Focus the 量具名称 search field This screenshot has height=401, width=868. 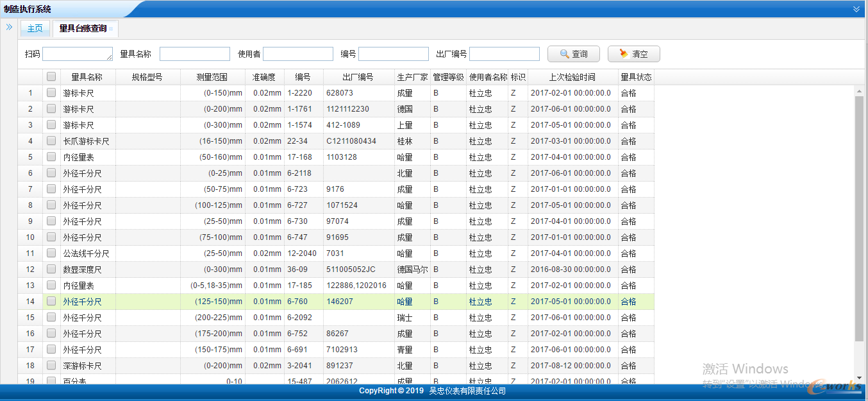(x=195, y=54)
